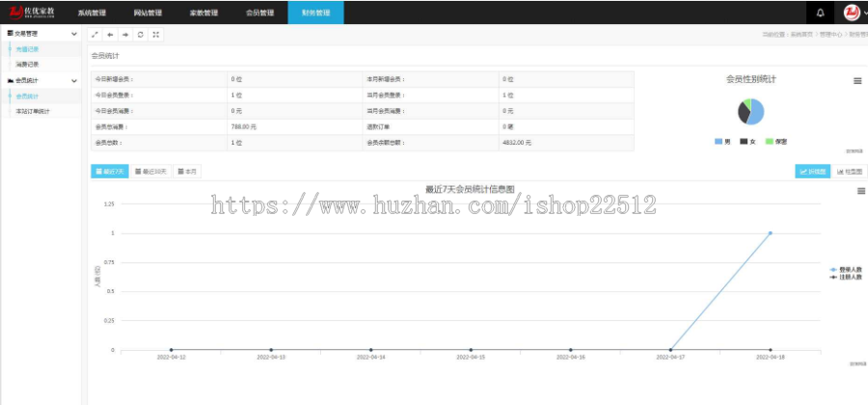Click the 会员统计 panel heading text
This screenshot has width=868, height=405.
coord(105,56)
